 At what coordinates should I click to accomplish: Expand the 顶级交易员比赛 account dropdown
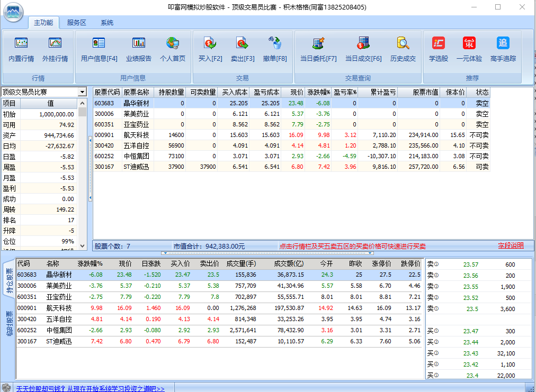tap(82, 92)
